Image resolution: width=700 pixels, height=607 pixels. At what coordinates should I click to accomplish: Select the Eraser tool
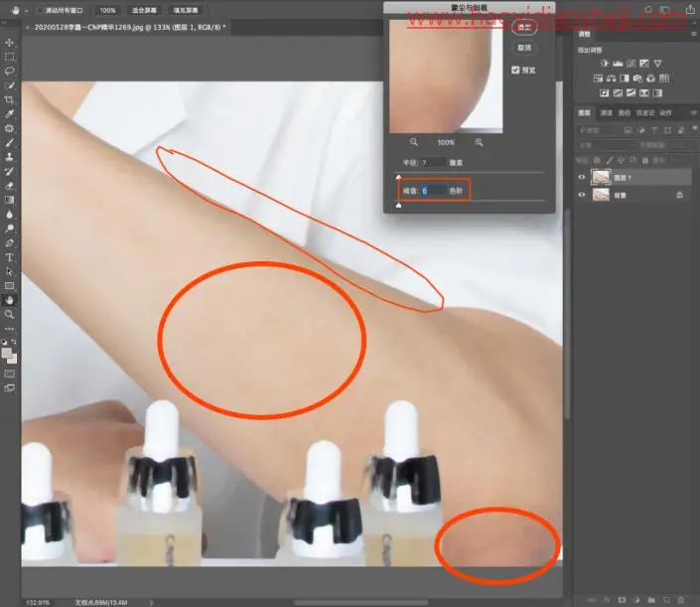pos(9,186)
